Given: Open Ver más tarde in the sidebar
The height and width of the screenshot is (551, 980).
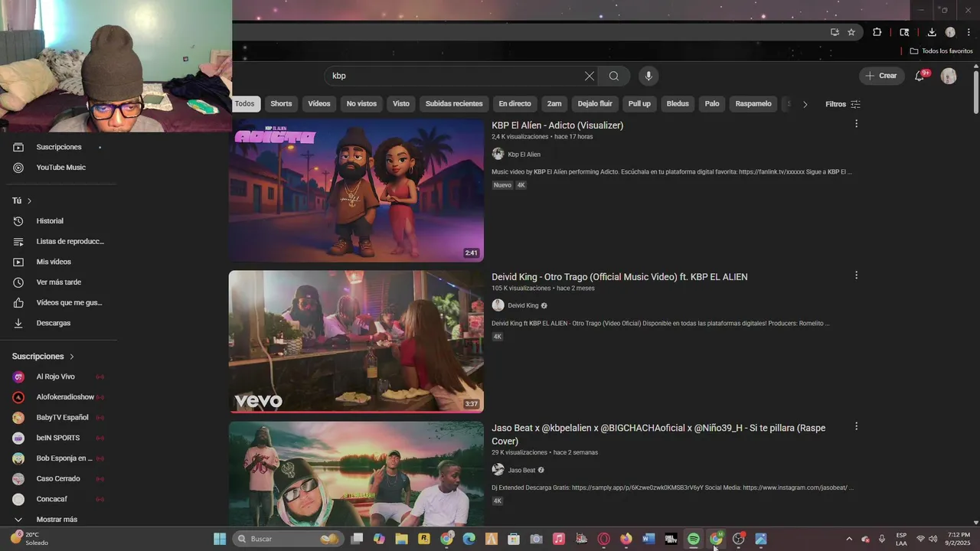Looking at the screenshot, I should pos(58,282).
